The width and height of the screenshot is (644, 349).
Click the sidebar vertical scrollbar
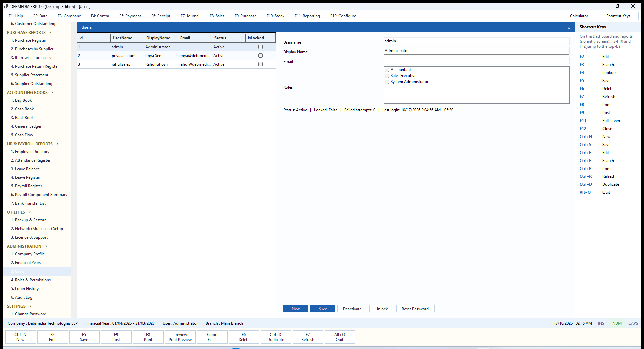(74, 254)
